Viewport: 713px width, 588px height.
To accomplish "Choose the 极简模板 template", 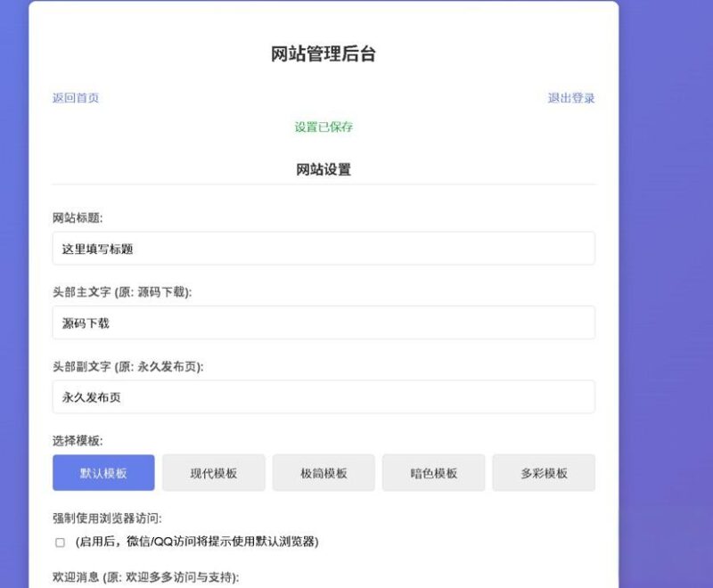I will pos(324,473).
